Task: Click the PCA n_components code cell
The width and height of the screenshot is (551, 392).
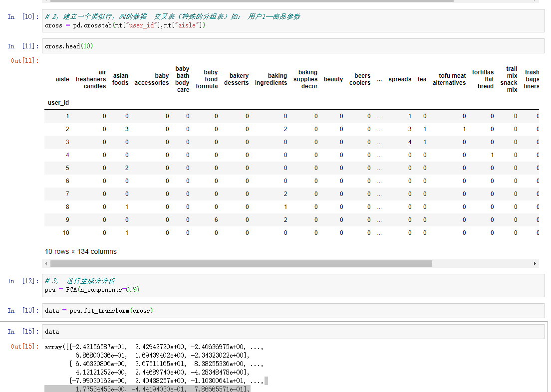Action: [293, 285]
